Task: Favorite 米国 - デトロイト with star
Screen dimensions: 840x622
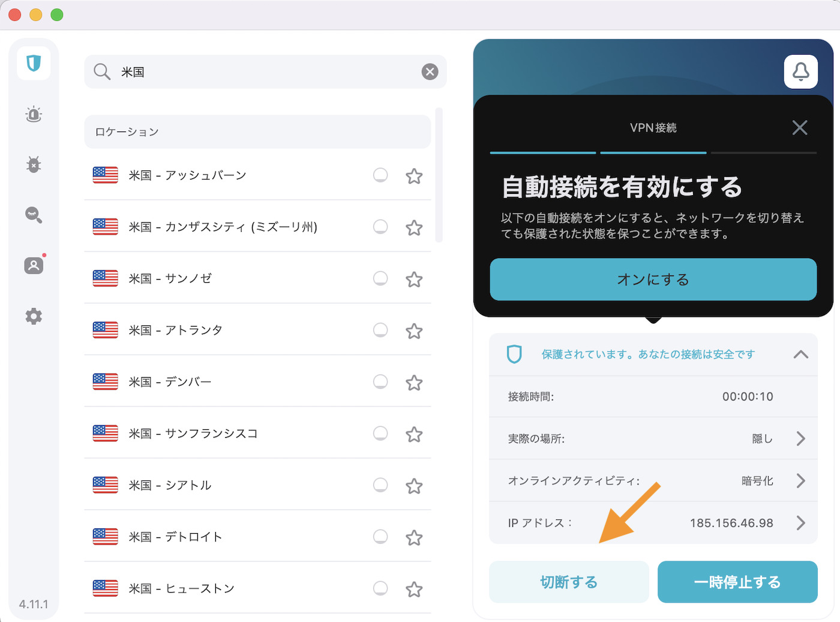Action: tap(414, 537)
